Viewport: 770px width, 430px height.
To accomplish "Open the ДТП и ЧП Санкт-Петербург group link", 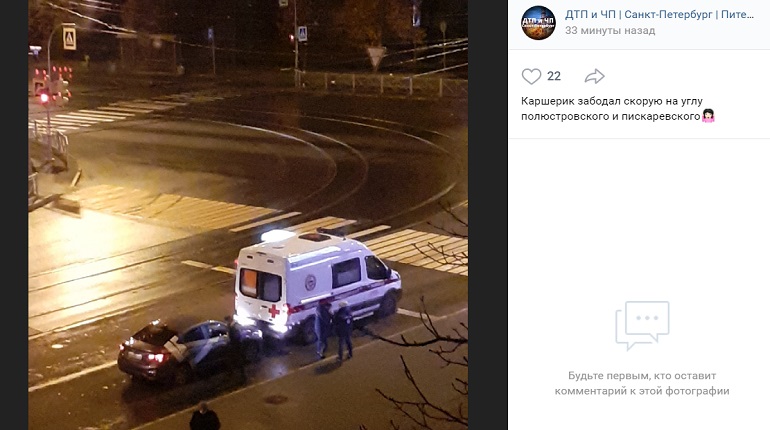I will click(x=660, y=14).
